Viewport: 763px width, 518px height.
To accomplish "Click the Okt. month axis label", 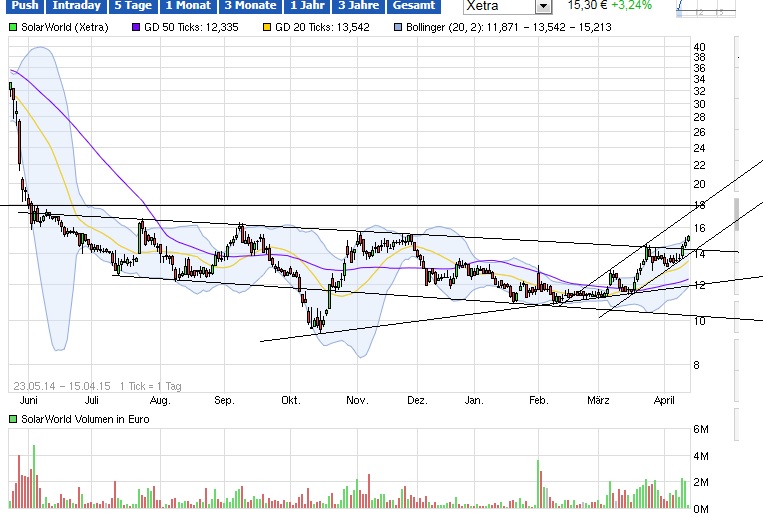I will pos(291,400).
